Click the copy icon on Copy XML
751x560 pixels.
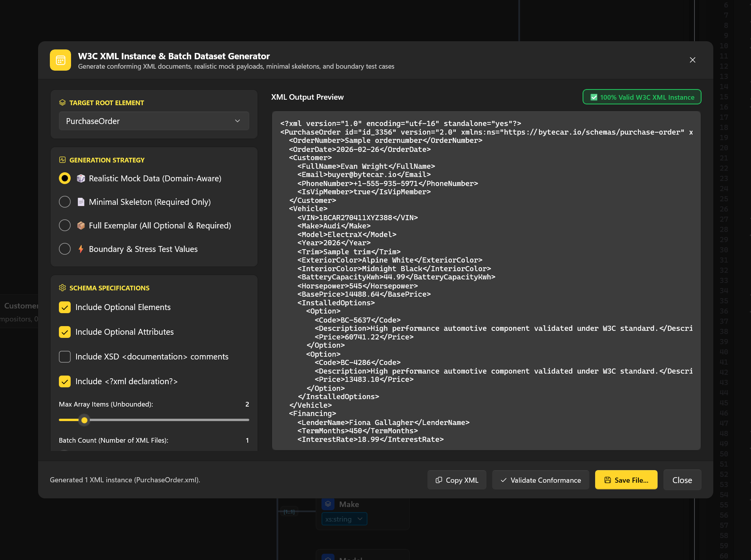[x=439, y=480]
